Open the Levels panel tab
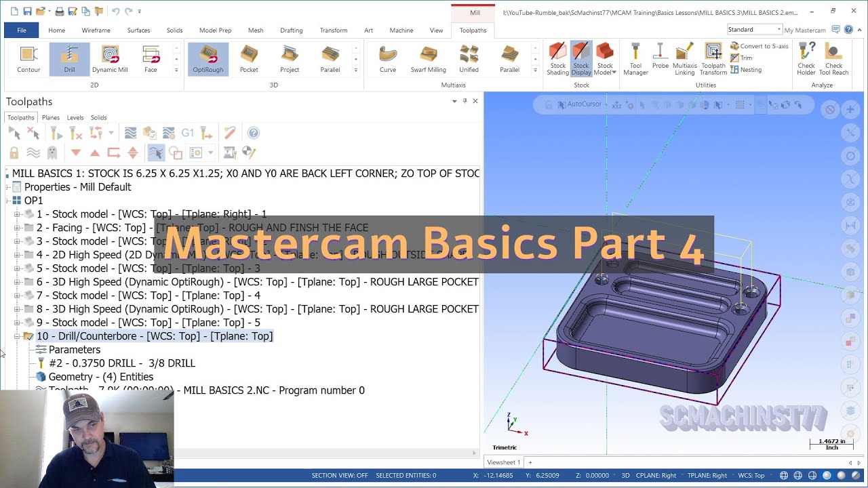The image size is (868, 488). tap(75, 117)
